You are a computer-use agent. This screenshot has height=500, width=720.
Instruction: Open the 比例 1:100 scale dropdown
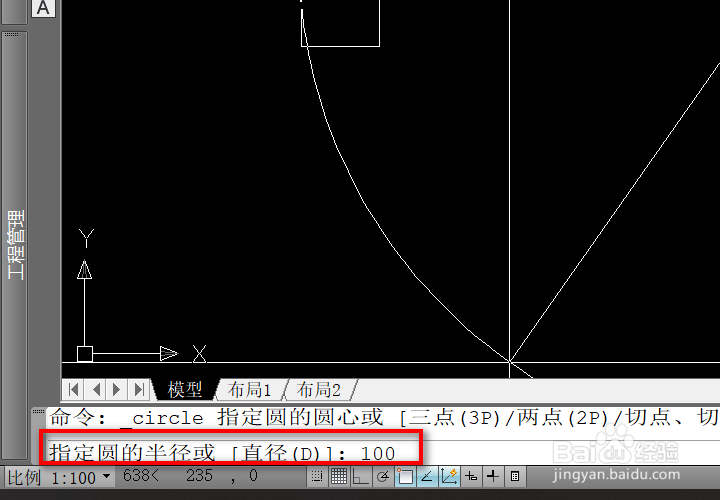pyautogui.click(x=59, y=477)
